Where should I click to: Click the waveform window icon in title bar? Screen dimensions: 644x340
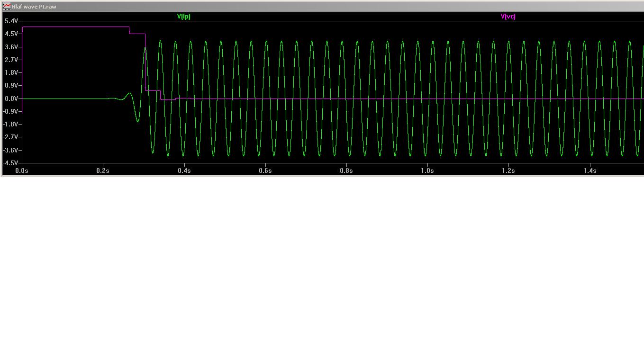7,6
